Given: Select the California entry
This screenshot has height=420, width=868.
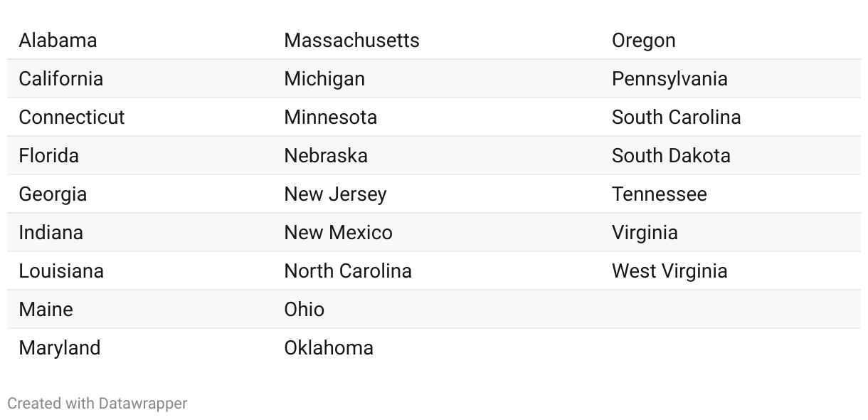Looking at the screenshot, I should (x=60, y=79).
